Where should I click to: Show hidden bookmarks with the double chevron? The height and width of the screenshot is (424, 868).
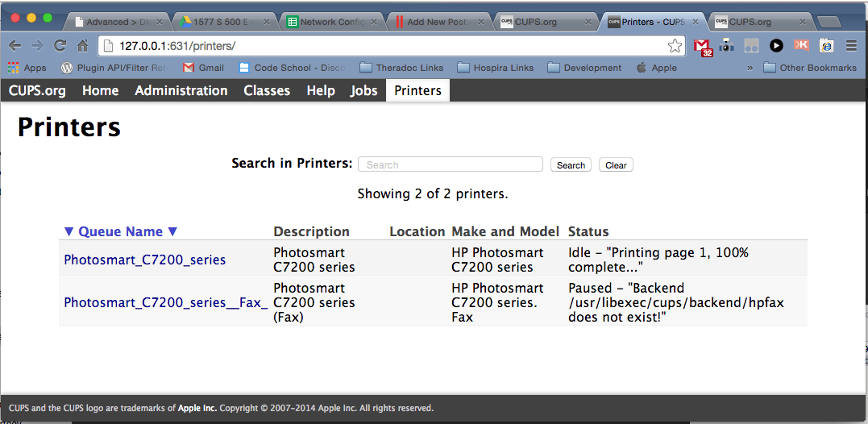click(750, 68)
